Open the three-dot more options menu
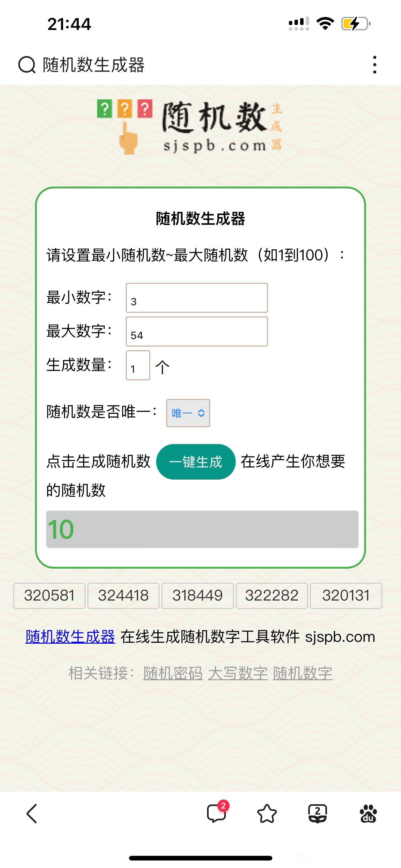The image size is (401, 868). (374, 65)
